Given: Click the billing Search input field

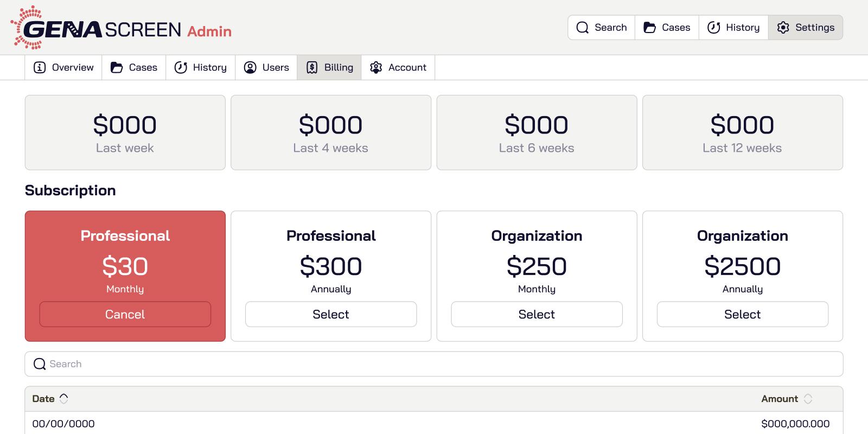Looking at the screenshot, I should coord(434,364).
